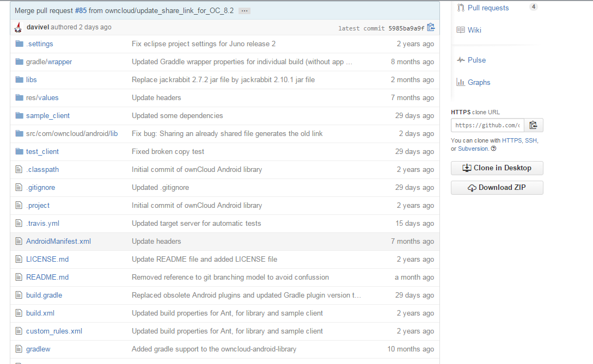Open the Graphs page
This screenshot has width=593, height=364.
479,82
